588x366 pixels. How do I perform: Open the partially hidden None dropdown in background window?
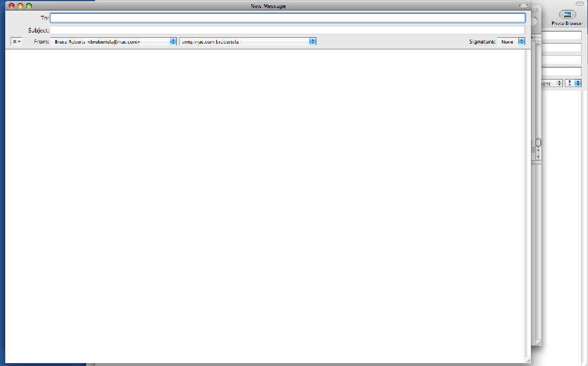tap(551, 83)
